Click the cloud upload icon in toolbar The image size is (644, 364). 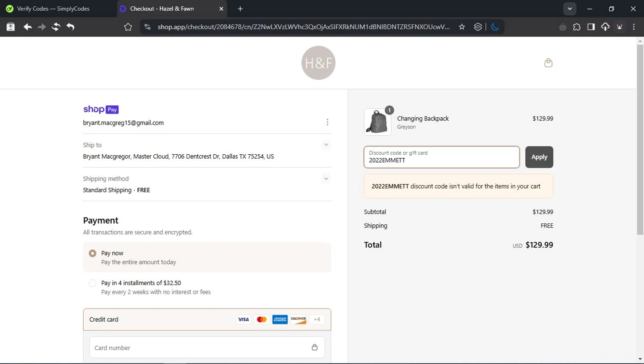point(605,27)
